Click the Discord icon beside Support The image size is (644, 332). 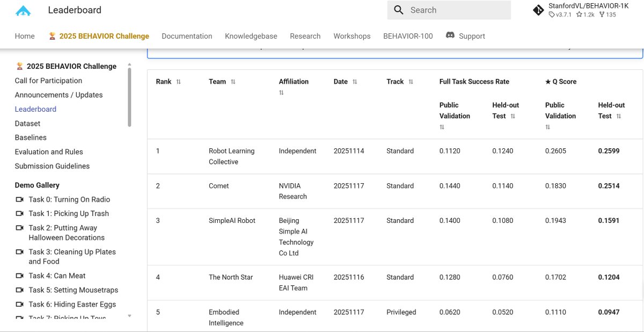(x=450, y=35)
